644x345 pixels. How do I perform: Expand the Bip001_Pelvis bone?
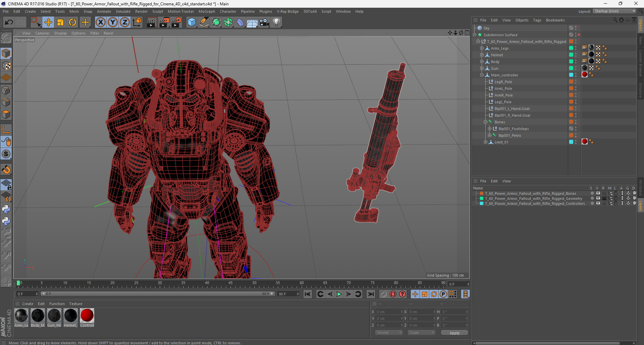[x=490, y=135]
